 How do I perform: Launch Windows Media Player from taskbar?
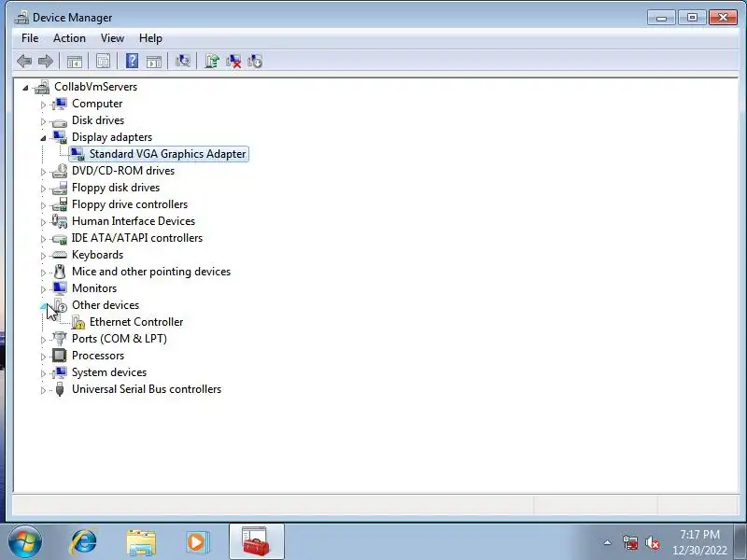point(197,542)
